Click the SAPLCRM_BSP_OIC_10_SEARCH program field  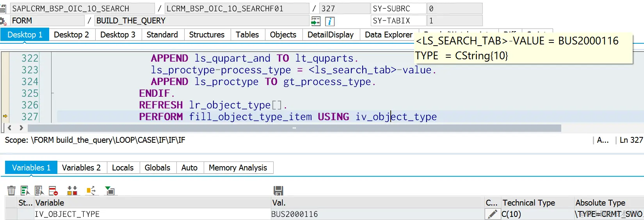(82, 9)
